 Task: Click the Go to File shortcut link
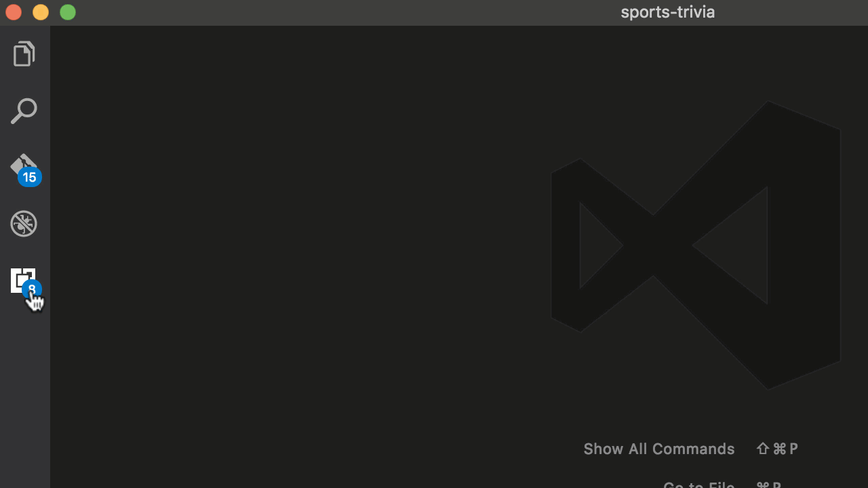(x=698, y=484)
